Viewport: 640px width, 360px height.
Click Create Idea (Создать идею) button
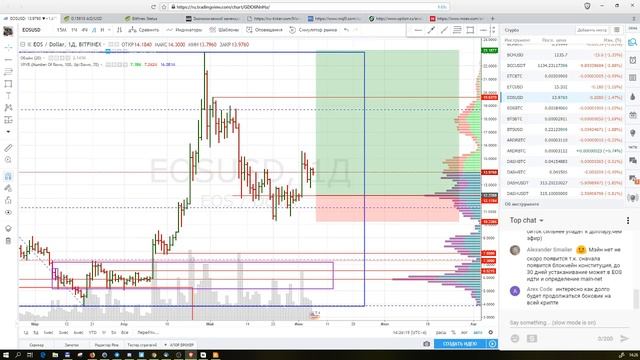(460, 344)
